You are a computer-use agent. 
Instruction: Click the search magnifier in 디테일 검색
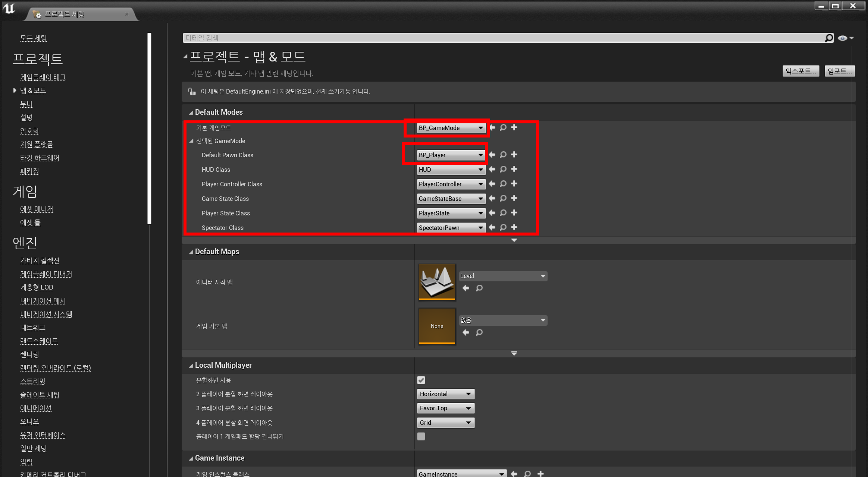[829, 38]
